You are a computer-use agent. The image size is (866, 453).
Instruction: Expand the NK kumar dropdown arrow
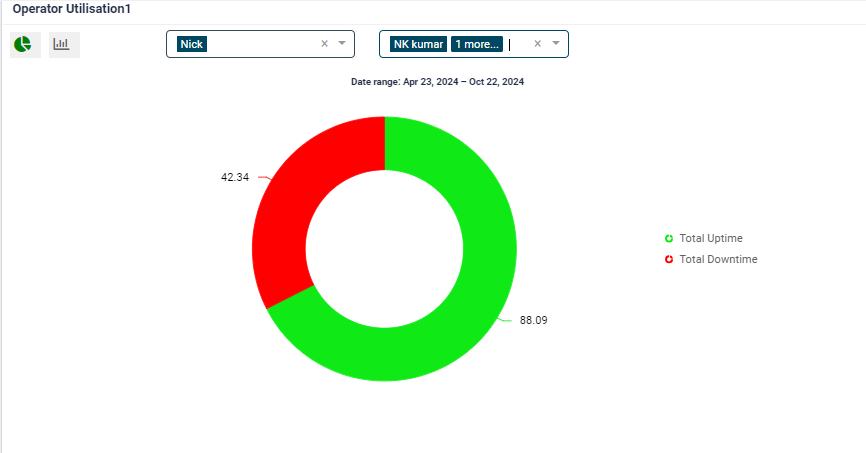pyautogui.click(x=556, y=44)
